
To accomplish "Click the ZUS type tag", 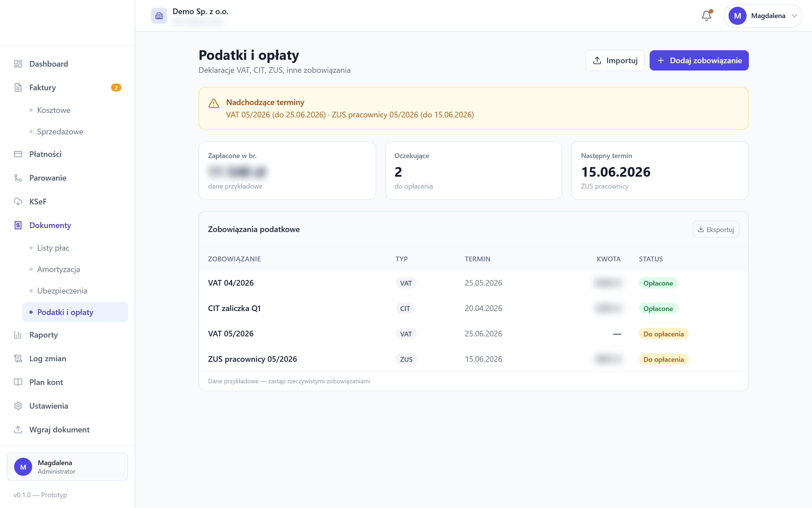I will click(x=406, y=359).
